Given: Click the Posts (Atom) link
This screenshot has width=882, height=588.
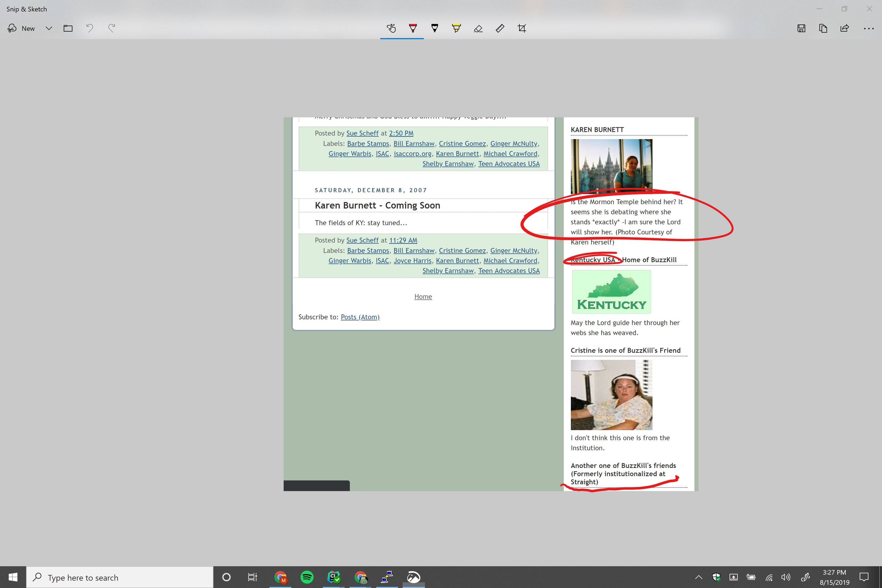Looking at the screenshot, I should 360,317.
